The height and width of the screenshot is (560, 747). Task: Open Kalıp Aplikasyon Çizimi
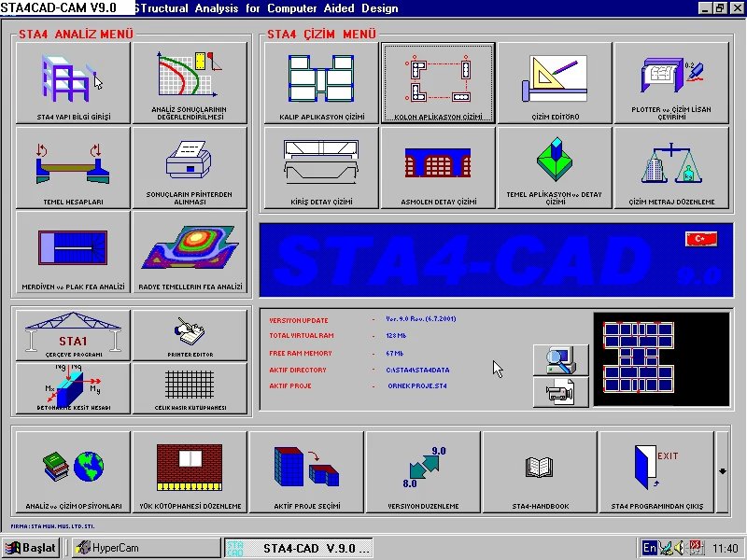click(321, 83)
